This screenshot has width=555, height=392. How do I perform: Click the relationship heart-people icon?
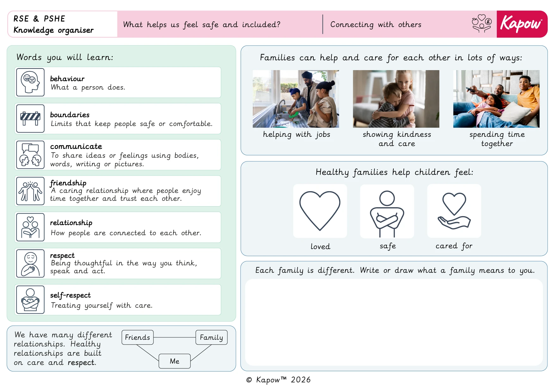coord(30,227)
